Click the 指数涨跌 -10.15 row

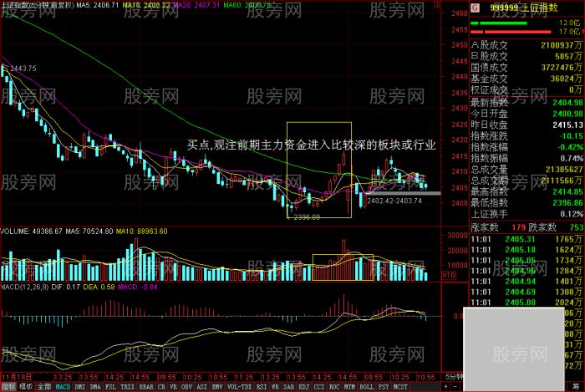pyautogui.click(x=526, y=135)
